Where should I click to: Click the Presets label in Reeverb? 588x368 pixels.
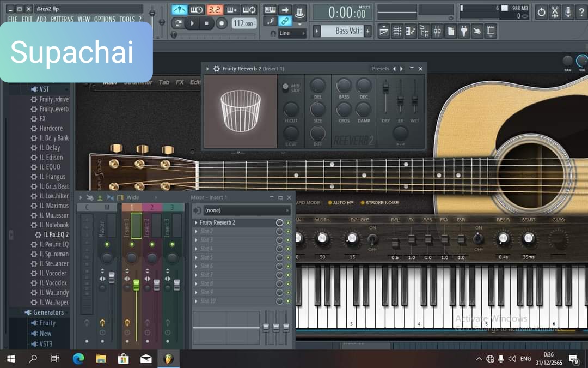click(x=380, y=69)
